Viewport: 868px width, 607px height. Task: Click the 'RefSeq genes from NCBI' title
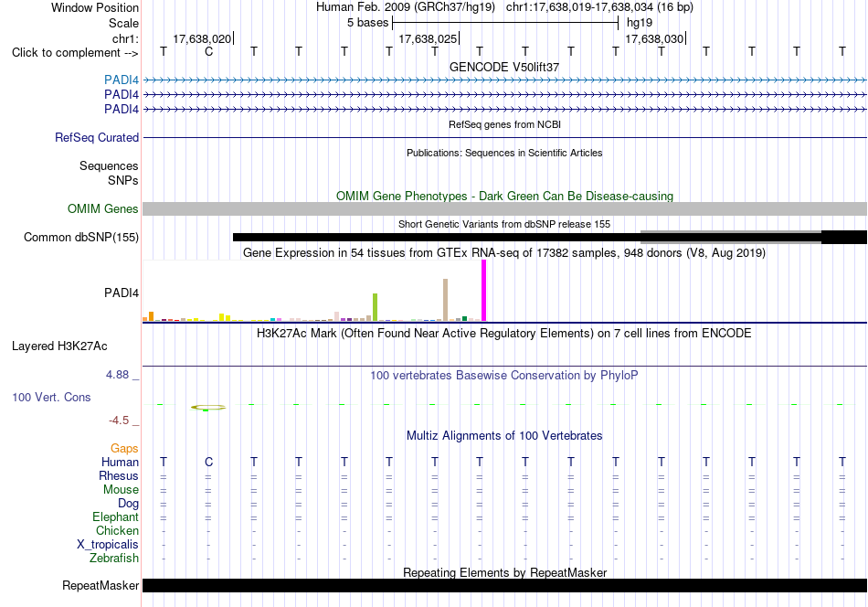(x=504, y=124)
